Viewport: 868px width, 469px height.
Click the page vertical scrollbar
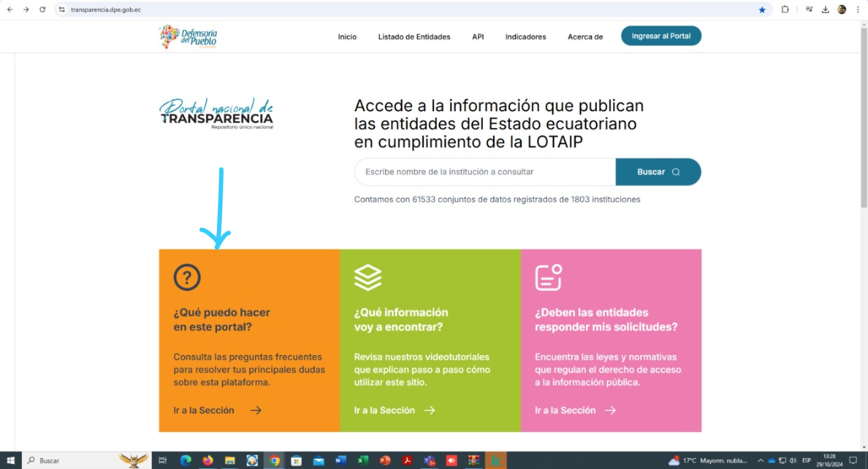[x=864, y=117]
